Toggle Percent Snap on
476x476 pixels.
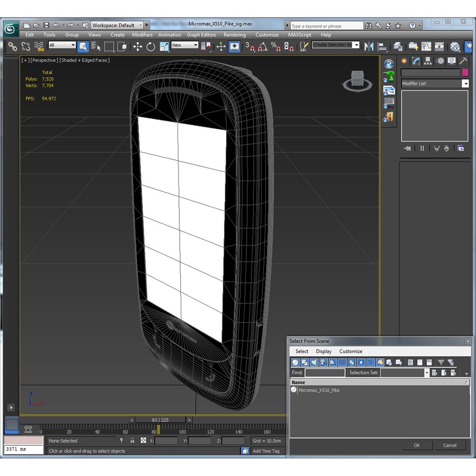point(275,46)
